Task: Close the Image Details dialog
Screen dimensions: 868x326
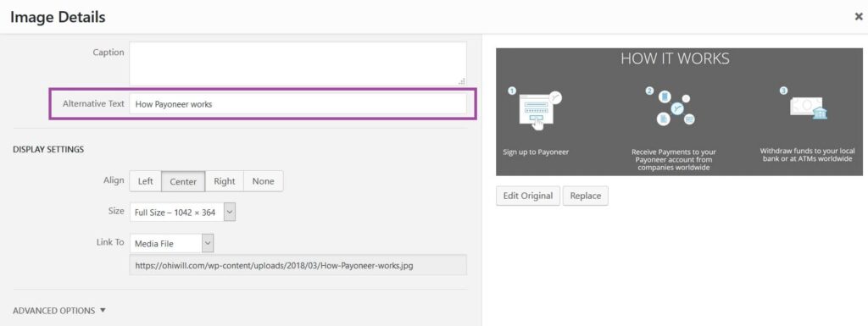Action: (x=859, y=17)
